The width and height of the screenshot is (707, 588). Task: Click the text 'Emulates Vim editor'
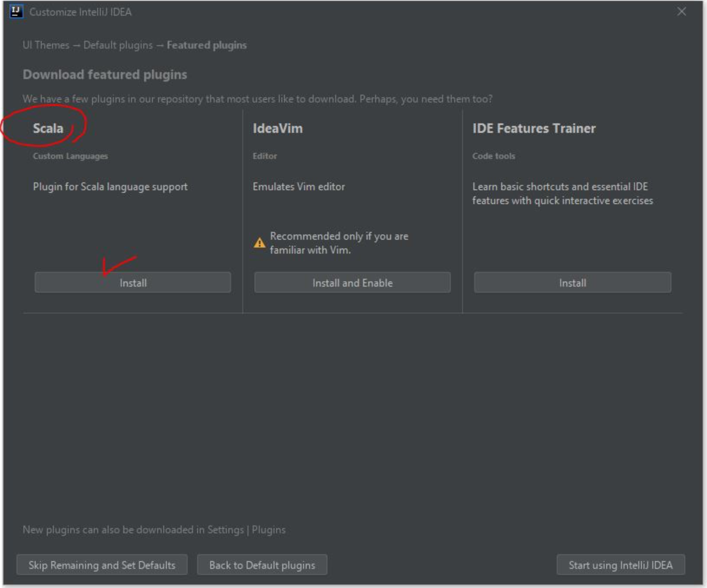click(x=299, y=187)
